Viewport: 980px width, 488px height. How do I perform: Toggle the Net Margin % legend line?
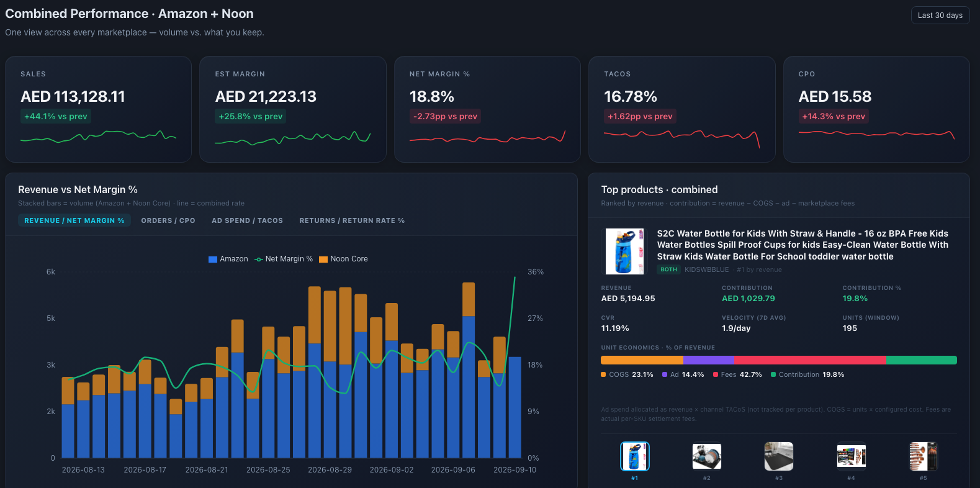[x=284, y=259]
